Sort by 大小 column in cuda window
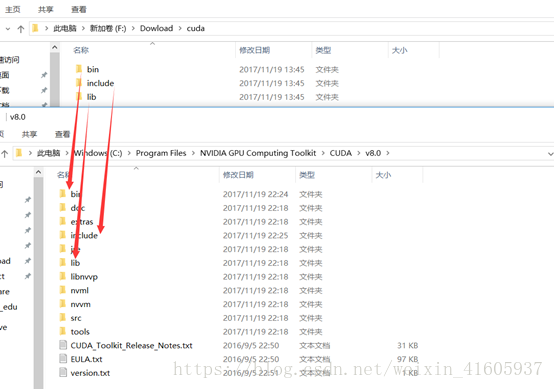The width and height of the screenshot is (554, 389). click(x=400, y=50)
